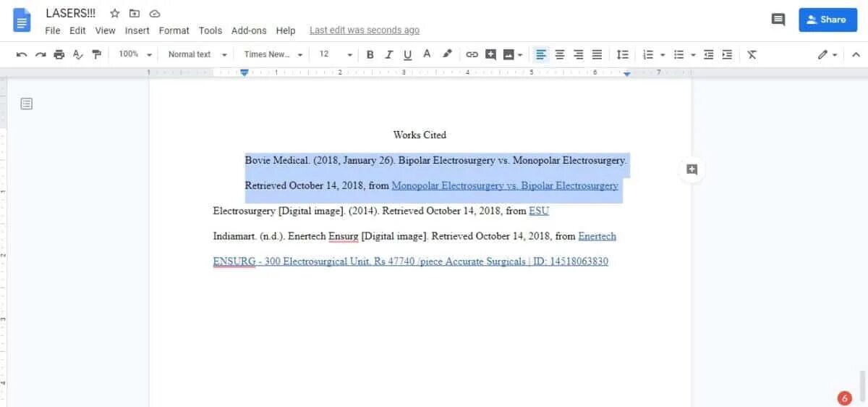Open the File menu
The width and height of the screenshot is (868, 407).
(53, 30)
